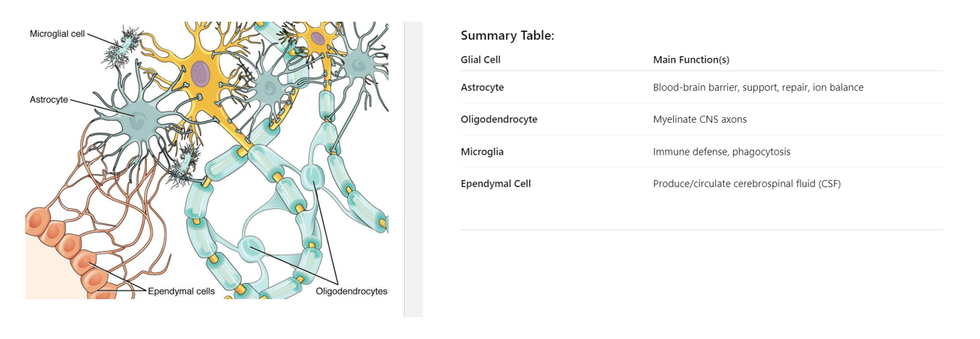Viewport: 980px width, 339px height.
Task: Click the "Ependymal cells" diagram label
Action: [x=181, y=291]
